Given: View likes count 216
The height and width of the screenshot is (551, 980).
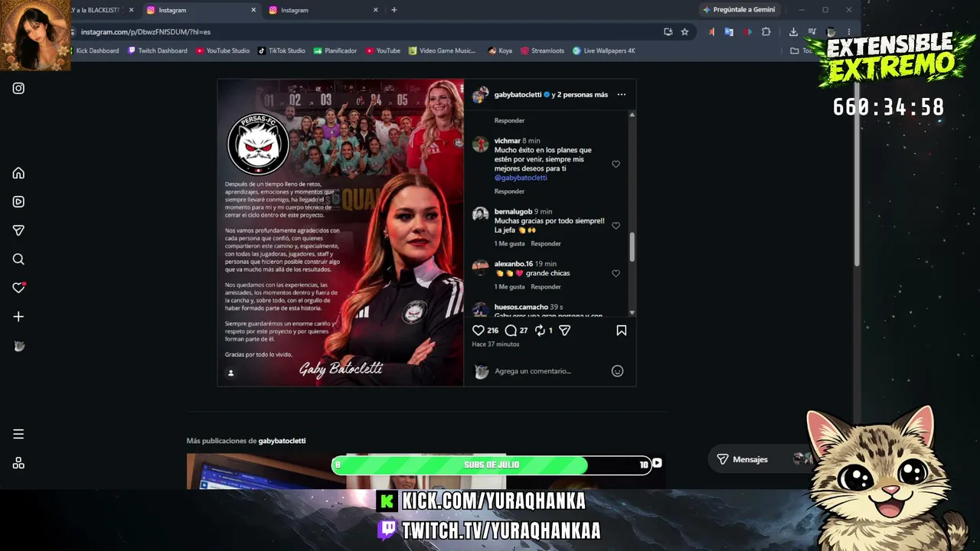Looking at the screenshot, I should click(492, 331).
